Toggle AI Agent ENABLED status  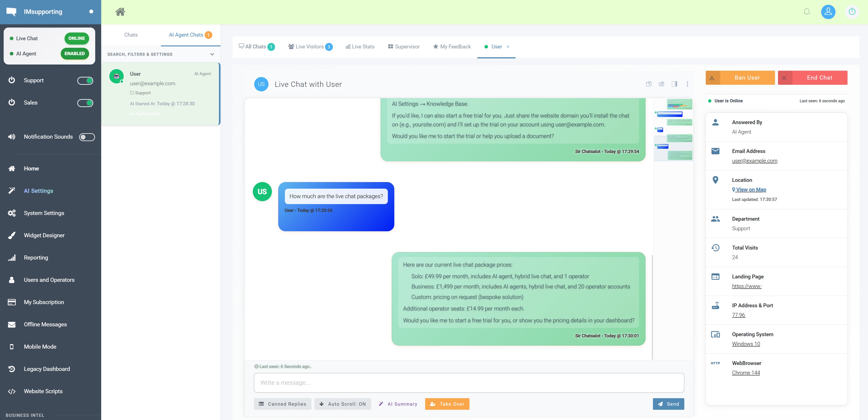75,54
